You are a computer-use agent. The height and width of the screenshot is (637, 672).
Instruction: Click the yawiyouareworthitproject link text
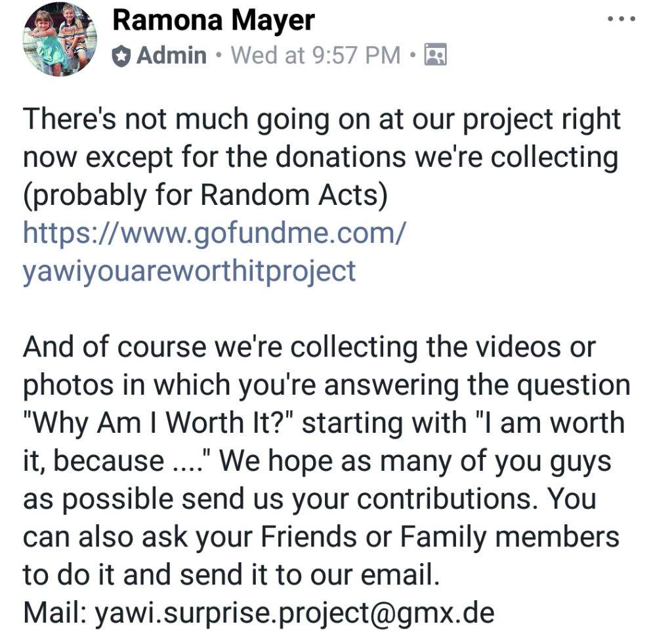(189, 271)
